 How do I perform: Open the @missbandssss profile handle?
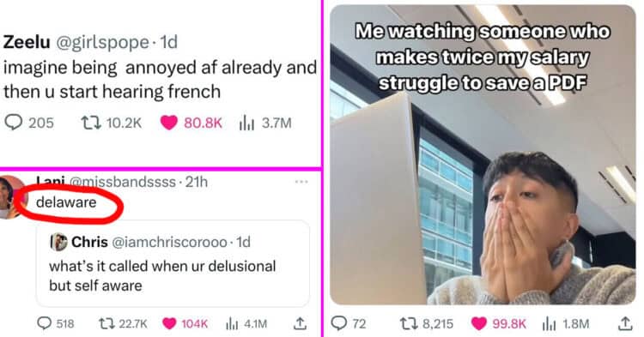[123, 182]
